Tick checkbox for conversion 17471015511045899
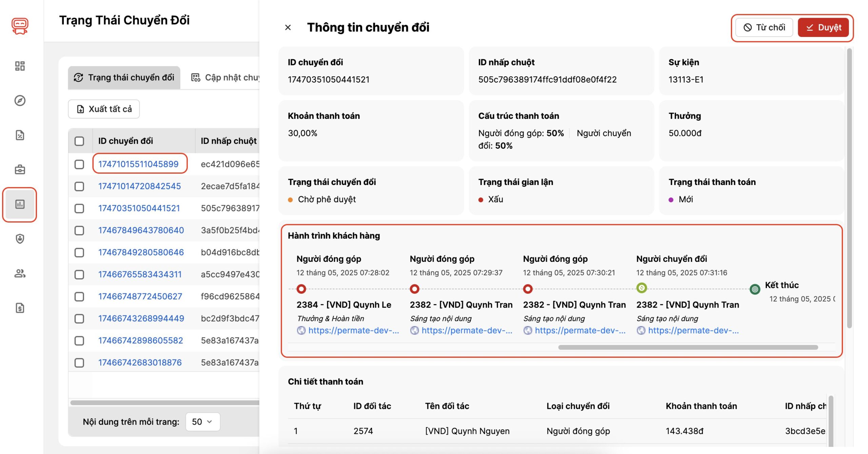Screen dimensions: 868x454 tap(79, 164)
